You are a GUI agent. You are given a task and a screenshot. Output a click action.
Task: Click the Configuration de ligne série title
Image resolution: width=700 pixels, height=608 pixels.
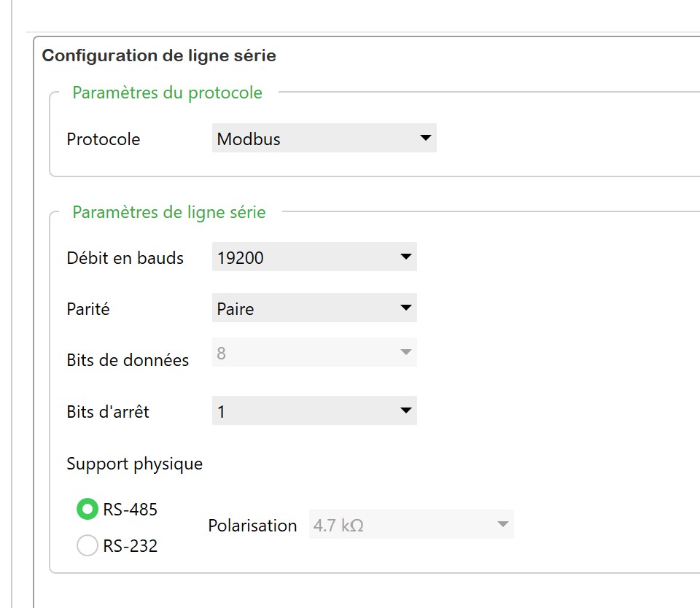click(x=159, y=55)
